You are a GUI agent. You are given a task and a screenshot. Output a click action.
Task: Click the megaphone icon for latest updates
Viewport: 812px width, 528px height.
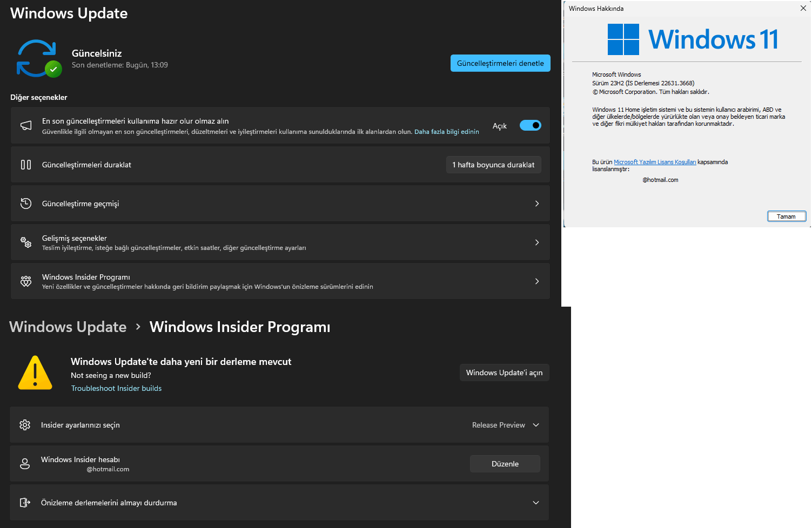coord(26,125)
